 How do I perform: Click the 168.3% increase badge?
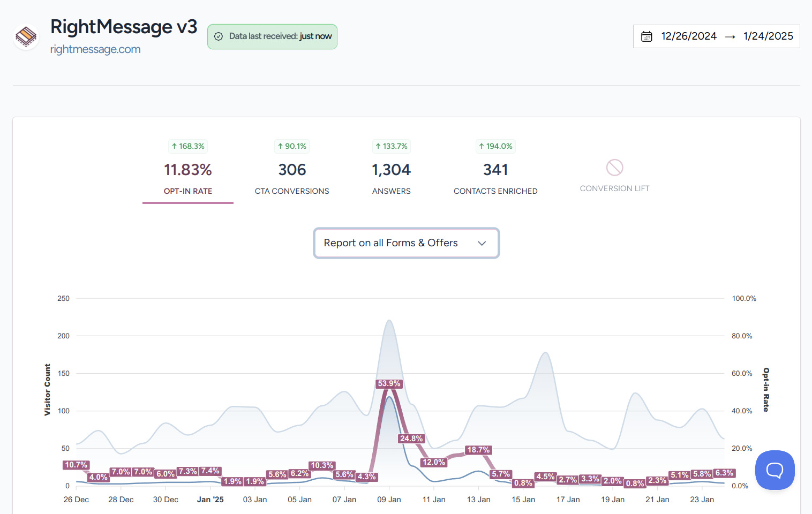pos(187,146)
